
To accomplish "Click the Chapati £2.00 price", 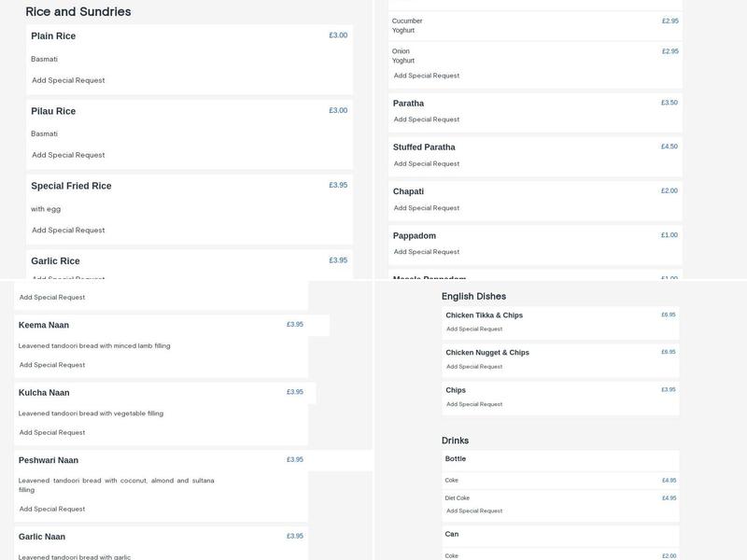I will [x=669, y=190].
